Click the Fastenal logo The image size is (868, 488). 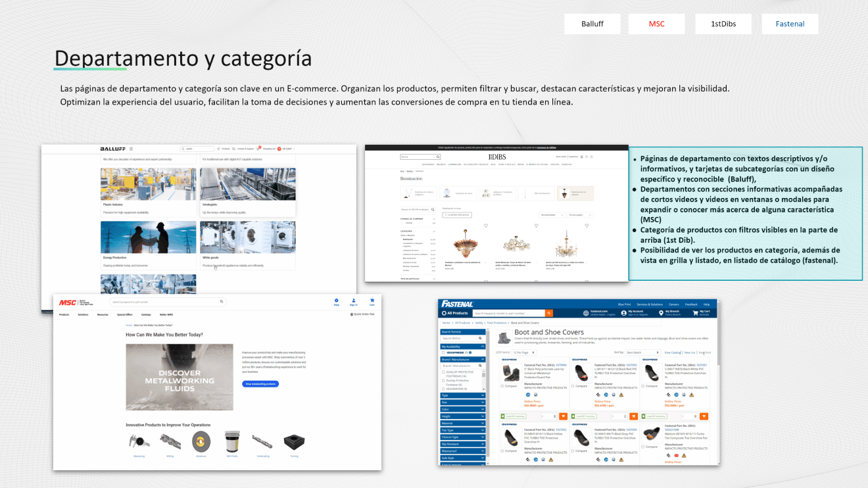click(457, 304)
